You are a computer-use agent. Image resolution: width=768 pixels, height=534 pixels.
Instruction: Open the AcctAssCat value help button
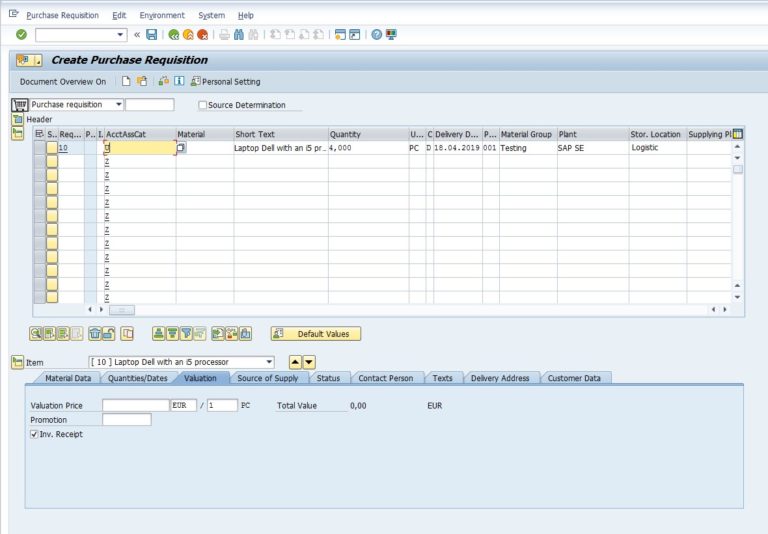point(181,147)
